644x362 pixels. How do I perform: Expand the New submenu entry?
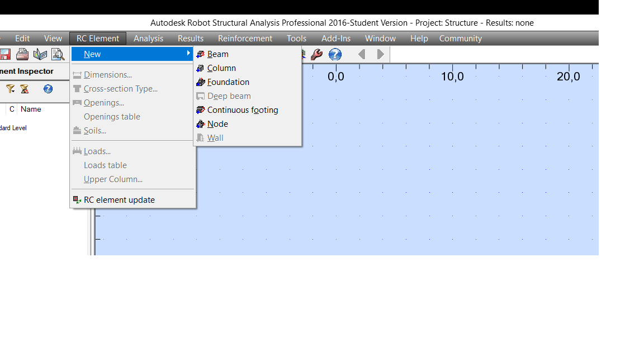click(x=132, y=54)
